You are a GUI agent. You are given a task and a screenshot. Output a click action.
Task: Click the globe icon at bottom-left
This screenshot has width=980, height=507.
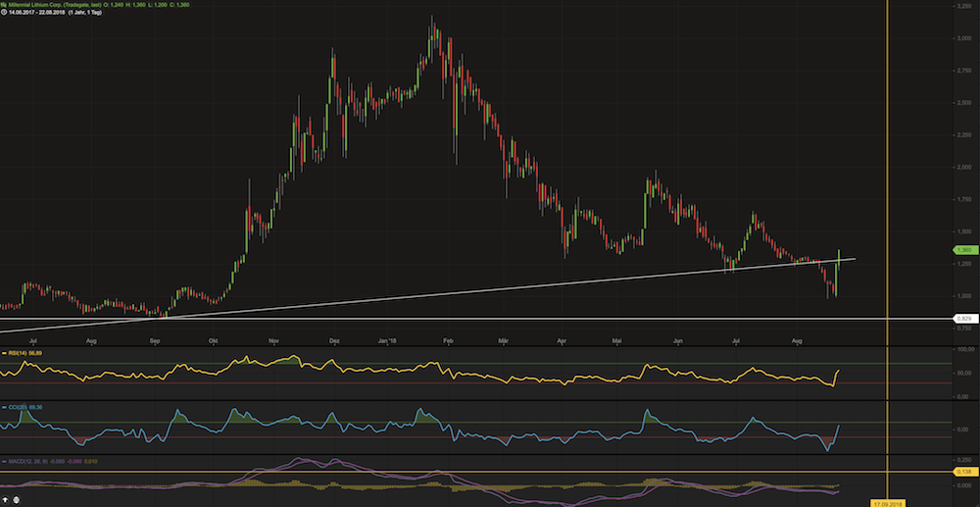click(18, 500)
